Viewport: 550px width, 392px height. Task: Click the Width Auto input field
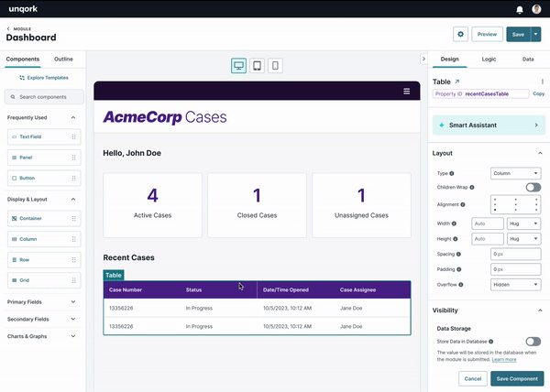click(488, 223)
